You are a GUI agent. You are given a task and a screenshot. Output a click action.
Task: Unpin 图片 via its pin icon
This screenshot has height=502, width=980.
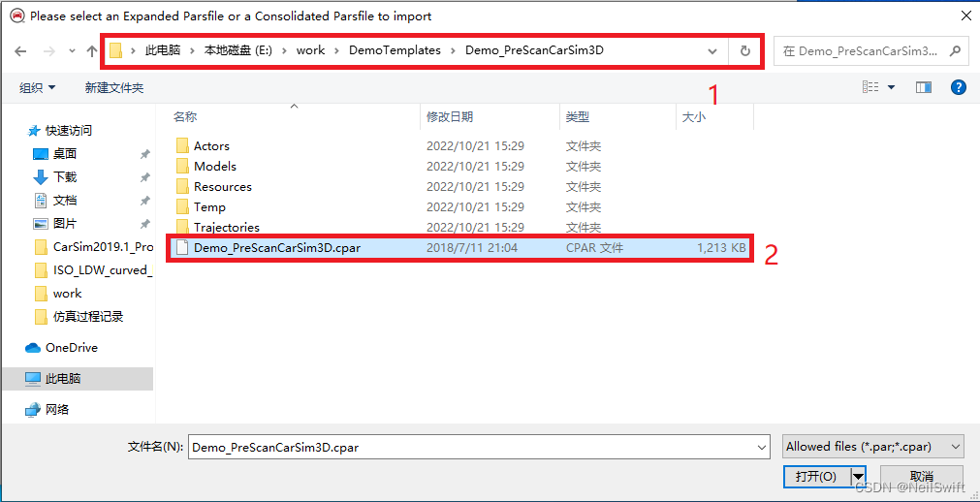pyautogui.click(x=145, y=224)
